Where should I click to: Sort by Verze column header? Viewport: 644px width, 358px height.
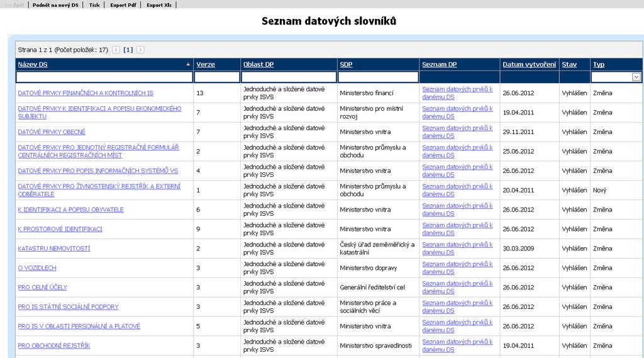tap(206, 65)
